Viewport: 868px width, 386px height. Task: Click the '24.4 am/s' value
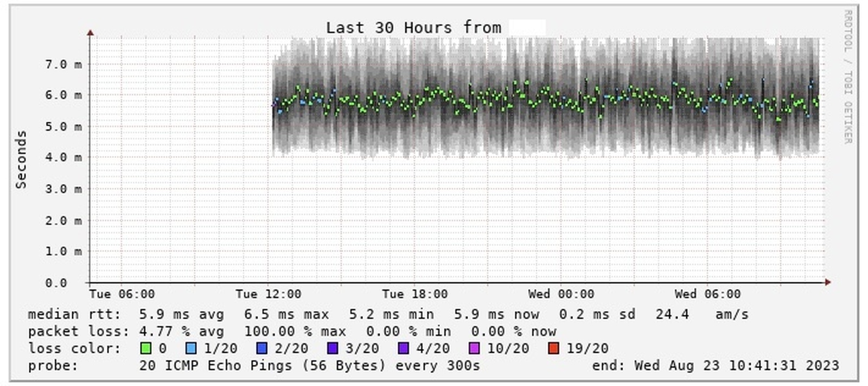pyautogui.click(x=702, y=314)
